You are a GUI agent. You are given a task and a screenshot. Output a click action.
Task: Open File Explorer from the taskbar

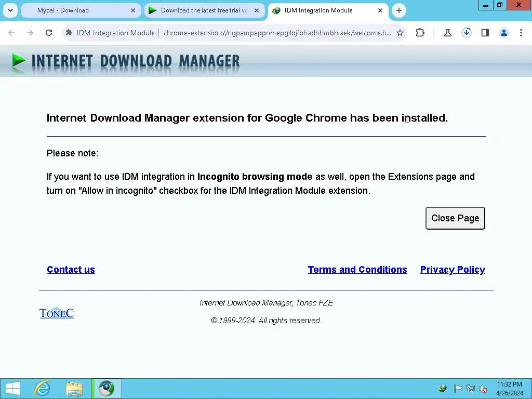pyautogui.click(x=74, y=389)
